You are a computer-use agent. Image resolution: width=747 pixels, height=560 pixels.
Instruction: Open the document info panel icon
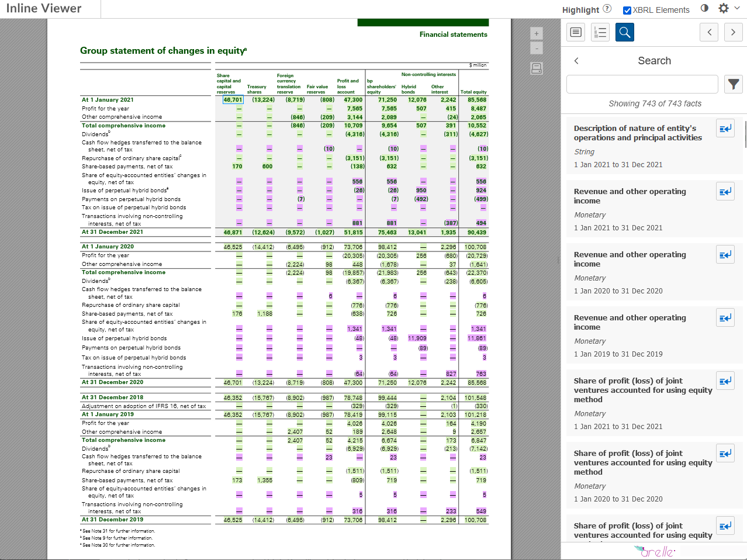[576, 32]
